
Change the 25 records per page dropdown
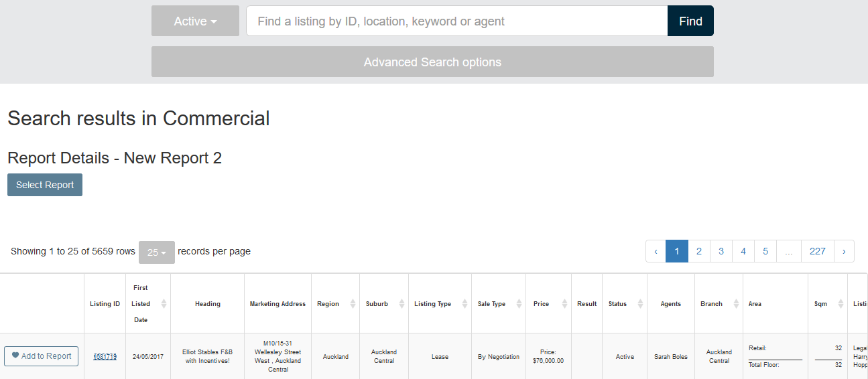[157, 252]
